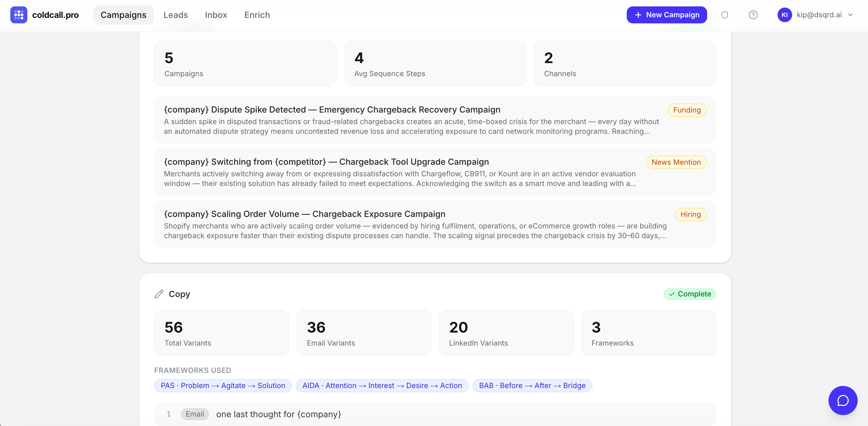Navigate to the Enrich tab
The height and width of the screenshot is (426, 868).
[x=257, y=15]
